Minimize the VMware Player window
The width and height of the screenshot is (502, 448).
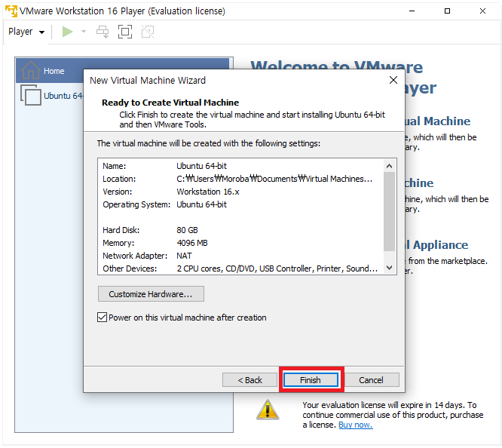[412, 11]
